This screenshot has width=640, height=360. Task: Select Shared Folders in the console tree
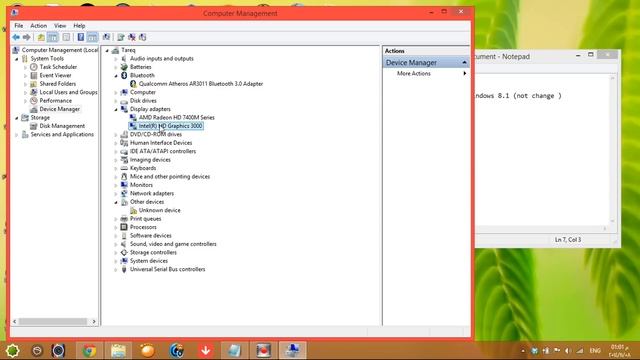58,83
